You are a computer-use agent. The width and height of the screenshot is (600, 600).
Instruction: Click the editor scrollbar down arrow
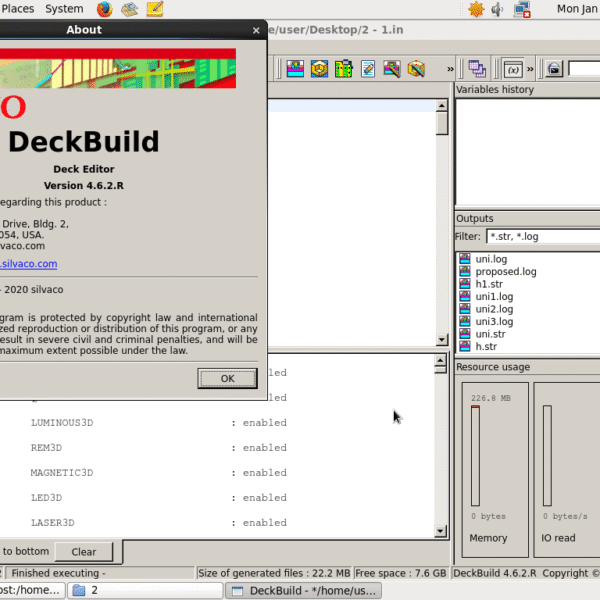tap(442, 339)
